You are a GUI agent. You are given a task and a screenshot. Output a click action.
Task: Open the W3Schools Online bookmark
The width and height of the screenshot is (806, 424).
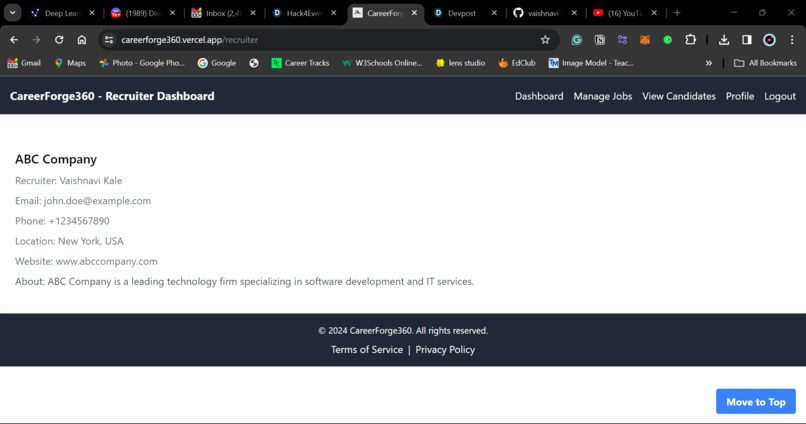click(x=382, y=63)
